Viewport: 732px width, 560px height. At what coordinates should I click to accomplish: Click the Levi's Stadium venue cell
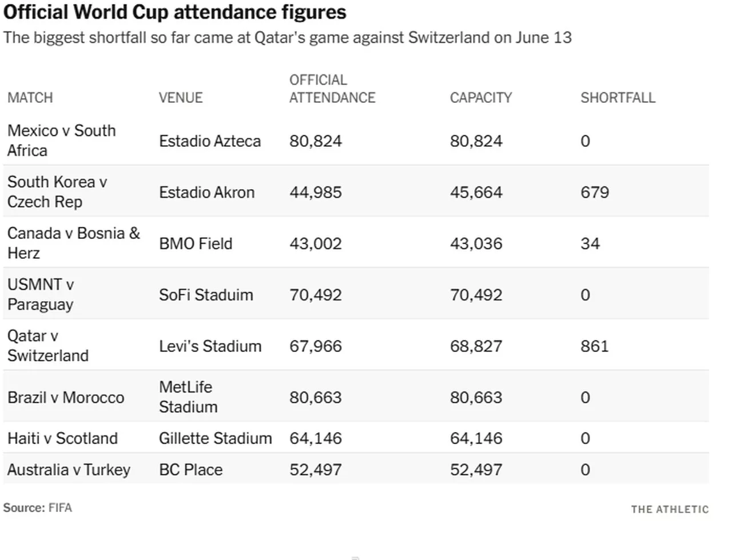tap(210, 346)
